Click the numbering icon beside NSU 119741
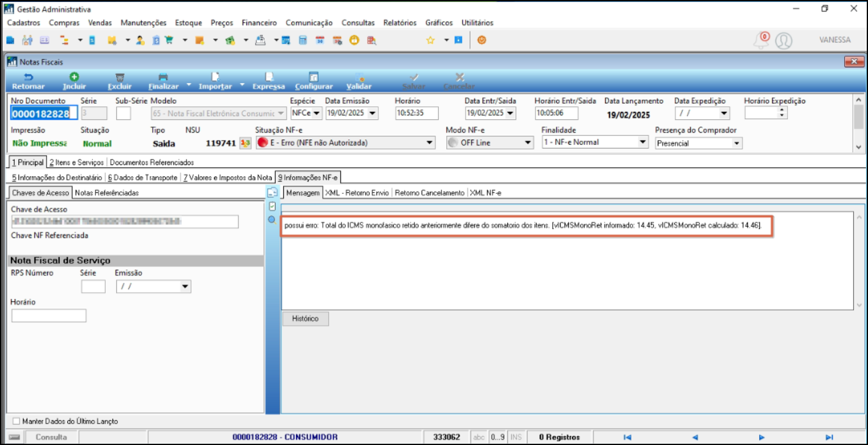 (245, 143)
